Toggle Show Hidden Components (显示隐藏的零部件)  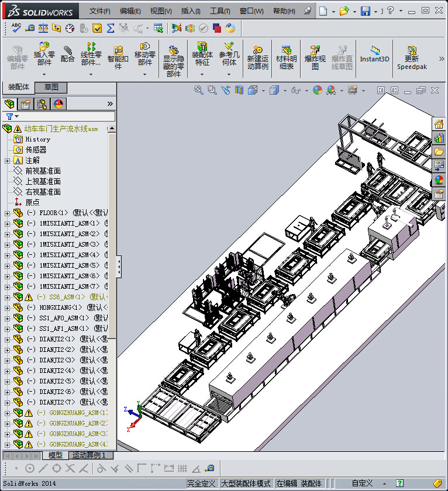tap(173, 61)
